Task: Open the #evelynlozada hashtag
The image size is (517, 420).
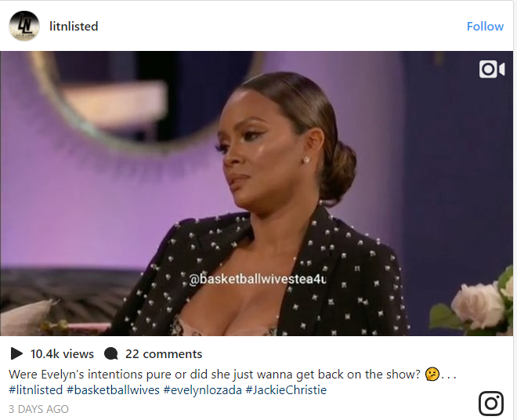Action: 203,390
